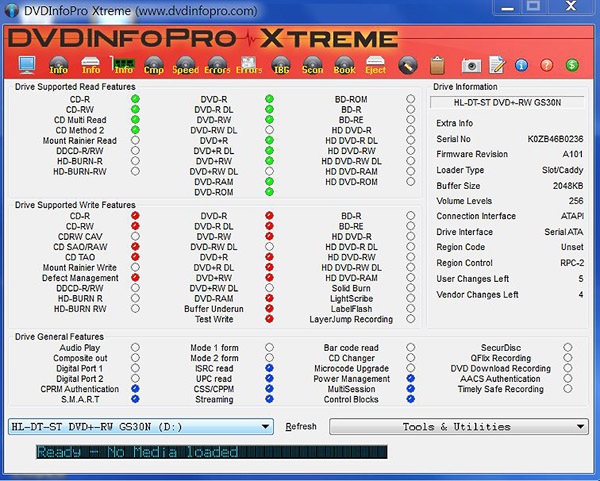The image size is (600, 481).
Task: Toggle the DVD-RAM read feature indicator
Action: click(269, 181)
